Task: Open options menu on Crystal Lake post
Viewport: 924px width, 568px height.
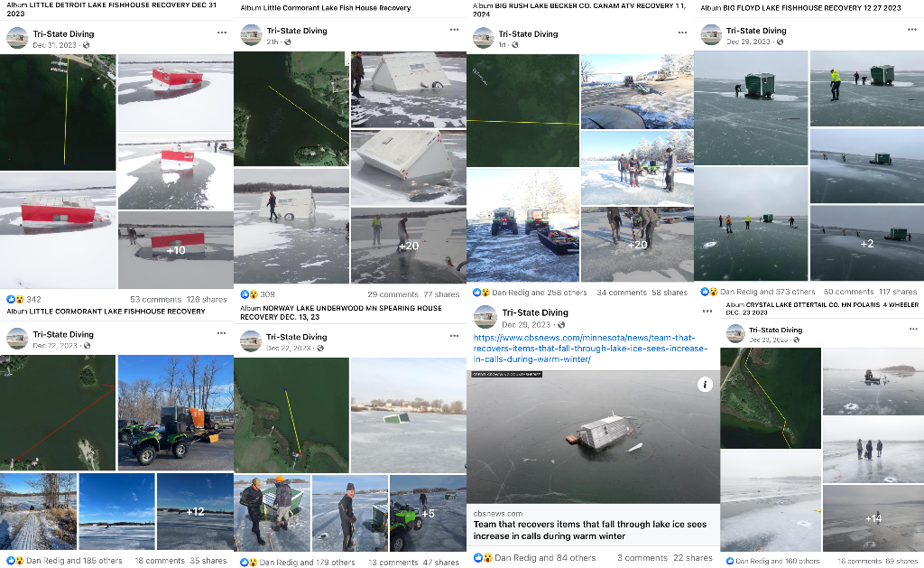Action: pos(913,329)
